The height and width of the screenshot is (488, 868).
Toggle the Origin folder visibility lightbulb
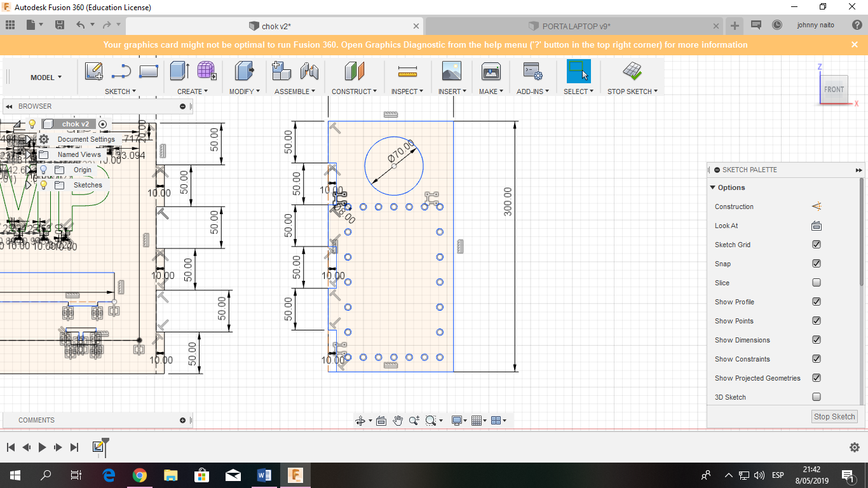(43, 170)
